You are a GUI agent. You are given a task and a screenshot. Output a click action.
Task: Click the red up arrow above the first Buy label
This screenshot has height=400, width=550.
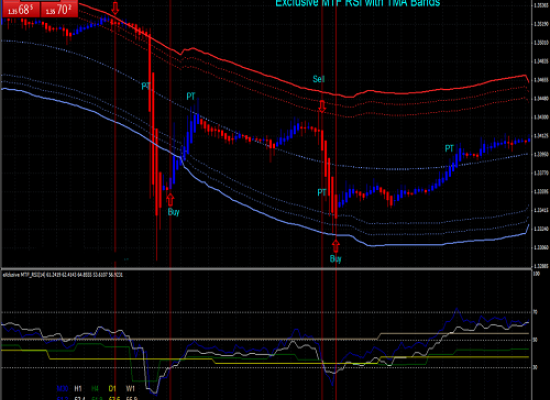point(170,200)
